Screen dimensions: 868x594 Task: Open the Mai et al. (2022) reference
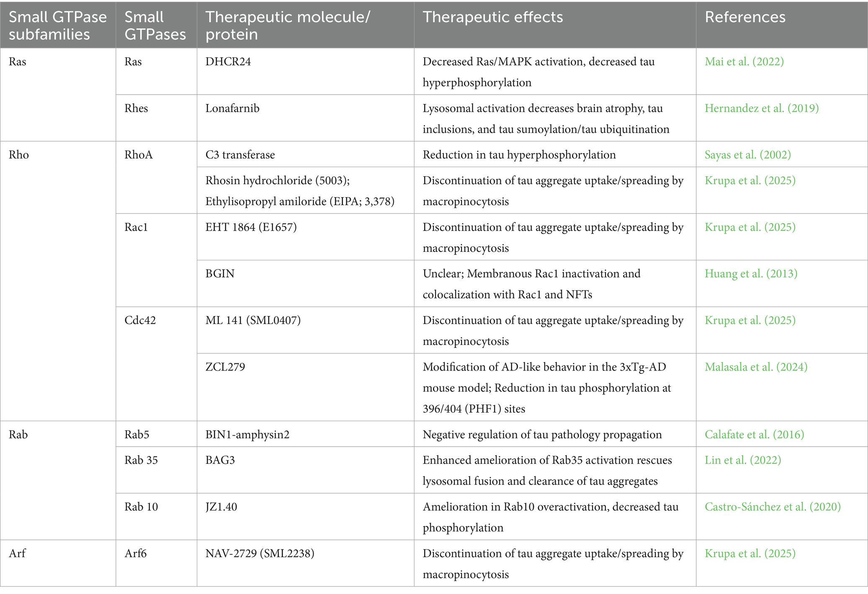[744, 62]
